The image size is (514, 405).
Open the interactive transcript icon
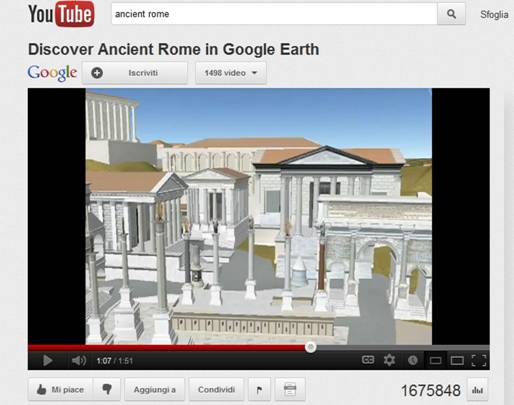point(290,389)
